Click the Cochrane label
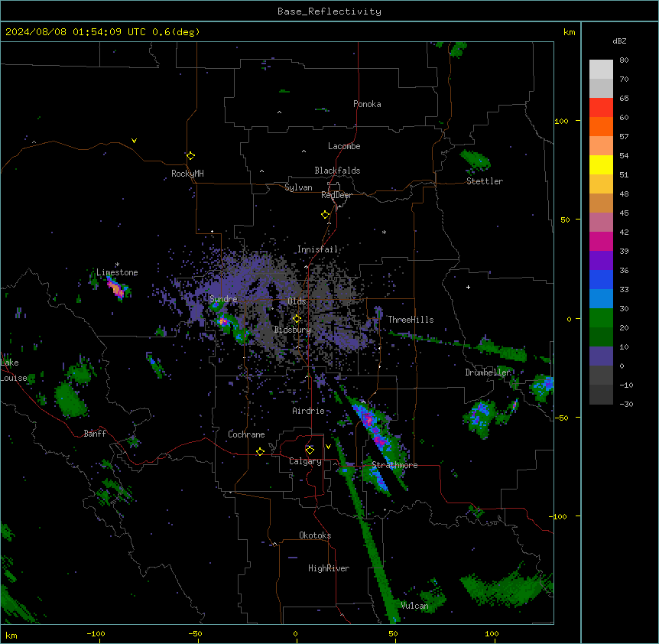The width and height of the screenshot is (659, 644). [246, 434]
